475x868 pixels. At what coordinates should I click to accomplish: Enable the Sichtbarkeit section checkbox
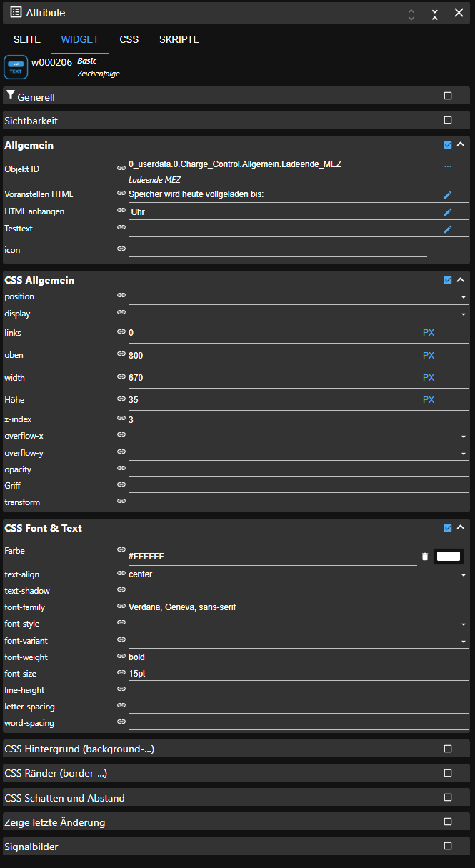click(x=448, y=120)
